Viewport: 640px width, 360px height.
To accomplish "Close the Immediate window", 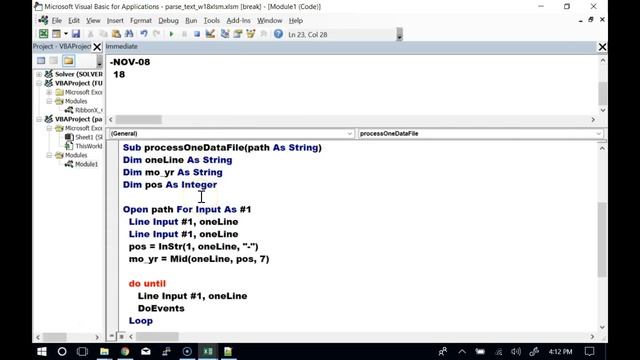I will point(602,47).
